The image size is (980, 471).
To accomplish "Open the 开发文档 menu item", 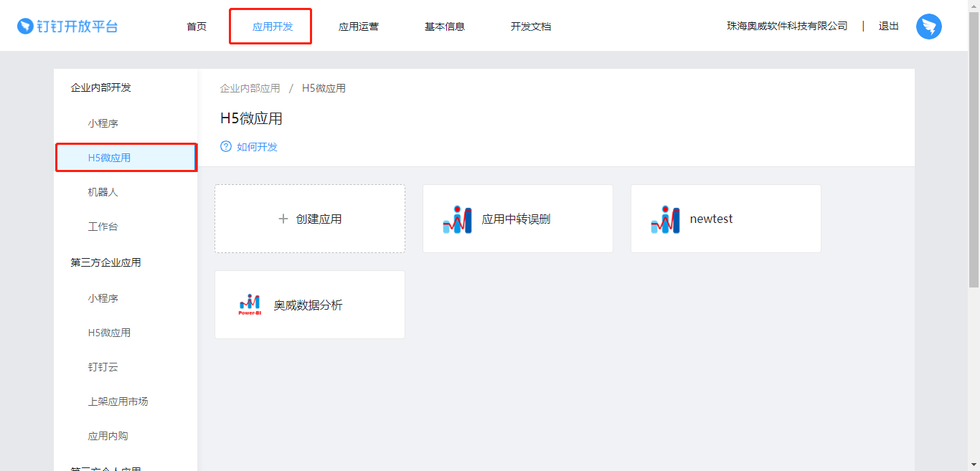I will pos(531,26).
